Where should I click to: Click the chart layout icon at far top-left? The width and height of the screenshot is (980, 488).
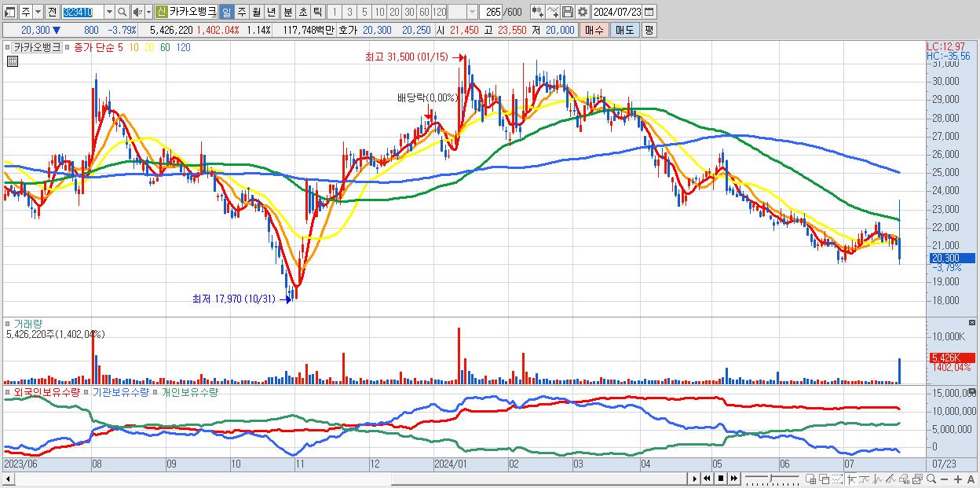9,12
